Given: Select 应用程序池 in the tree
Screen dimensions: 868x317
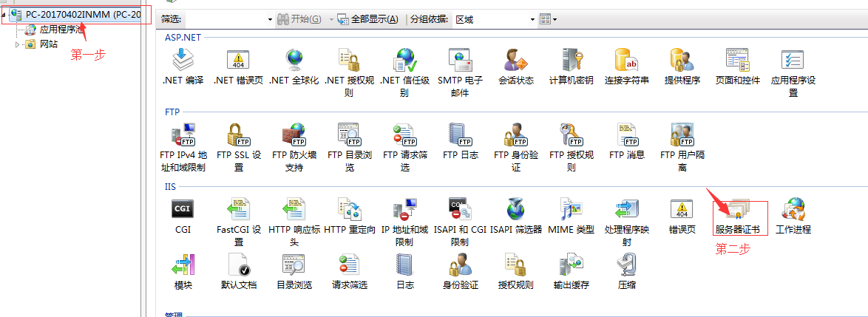Looking at the screenshot, I should pyautogui.click(x=59, y=30).
